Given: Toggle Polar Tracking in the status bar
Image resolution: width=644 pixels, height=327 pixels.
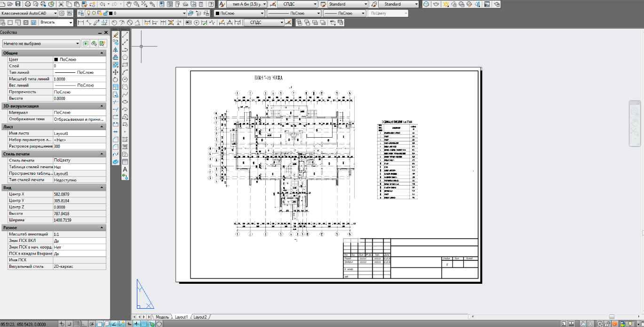Looking at the screenshot, I should [92, 324].
